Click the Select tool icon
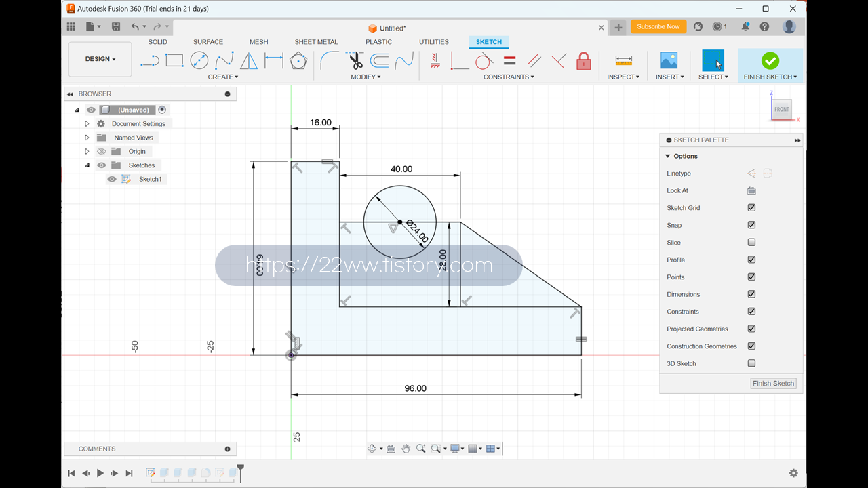Image resolution: width=868 pixels, height=488 pixels. click(x=713, y=61)
